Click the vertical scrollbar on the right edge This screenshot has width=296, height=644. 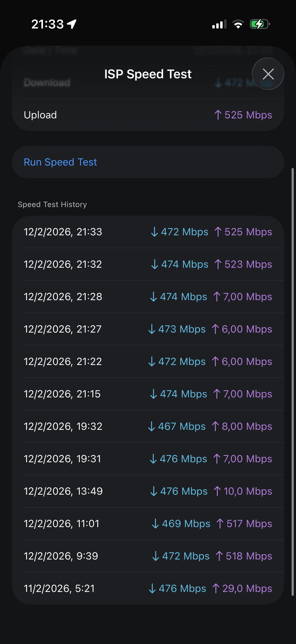coord(293,382)
